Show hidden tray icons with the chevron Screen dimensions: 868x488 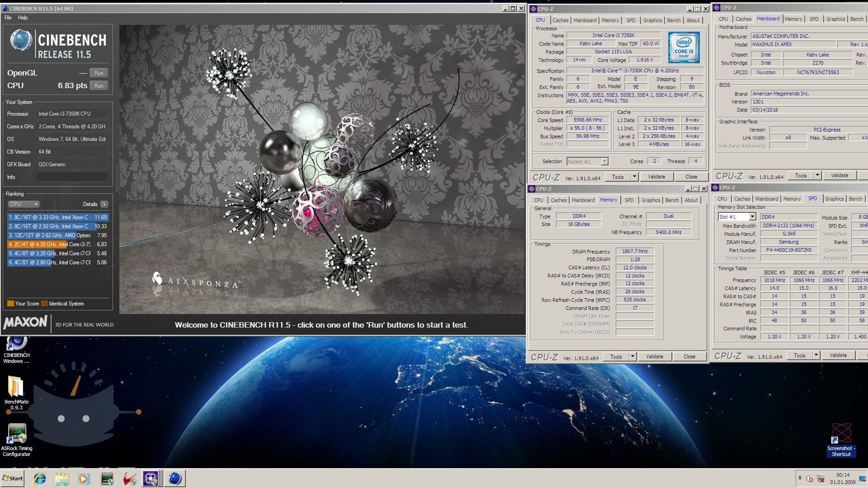800,478
